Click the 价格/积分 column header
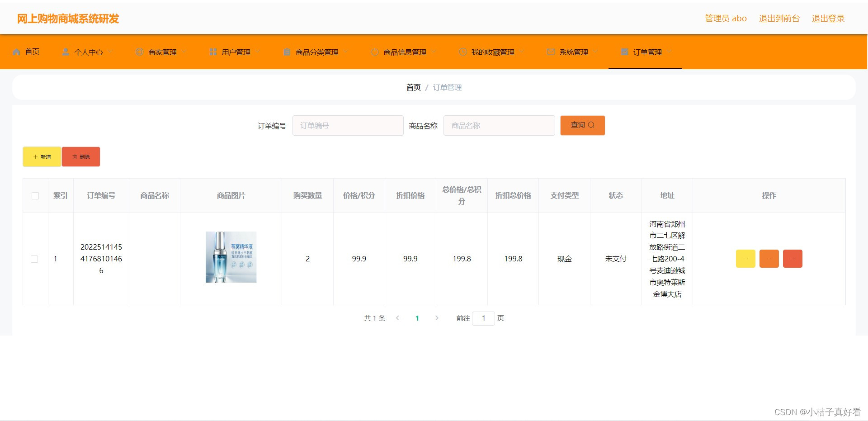The width and height of the screenshot is (868, 421). (x=359, y=195)
